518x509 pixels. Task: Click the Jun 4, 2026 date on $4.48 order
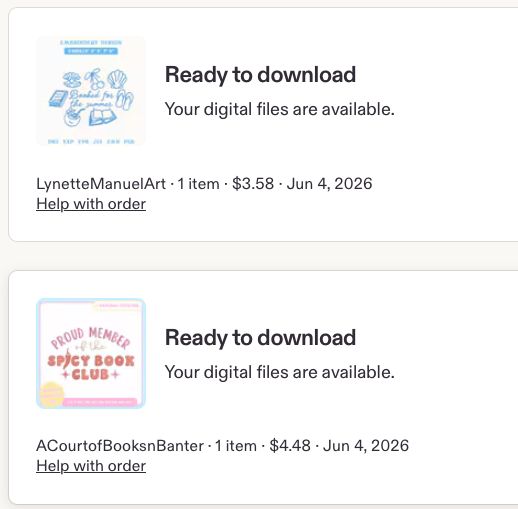[x=366, y=446]
